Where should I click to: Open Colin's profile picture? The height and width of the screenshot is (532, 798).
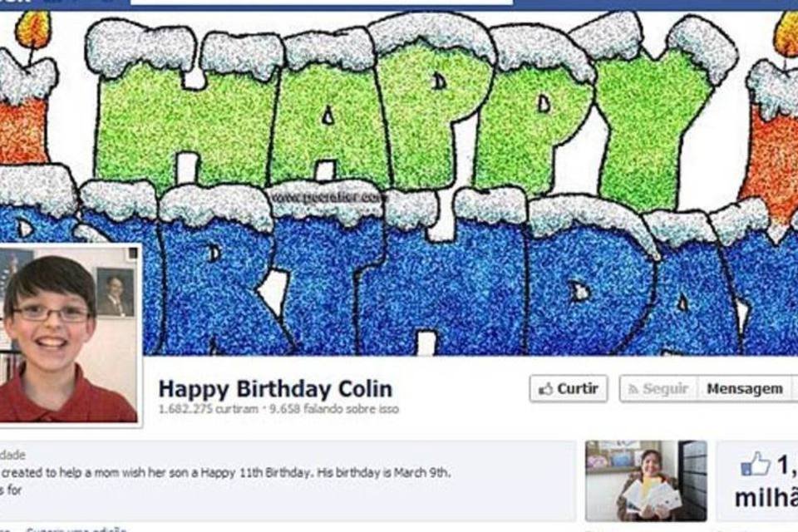click(x=68, y=335)
